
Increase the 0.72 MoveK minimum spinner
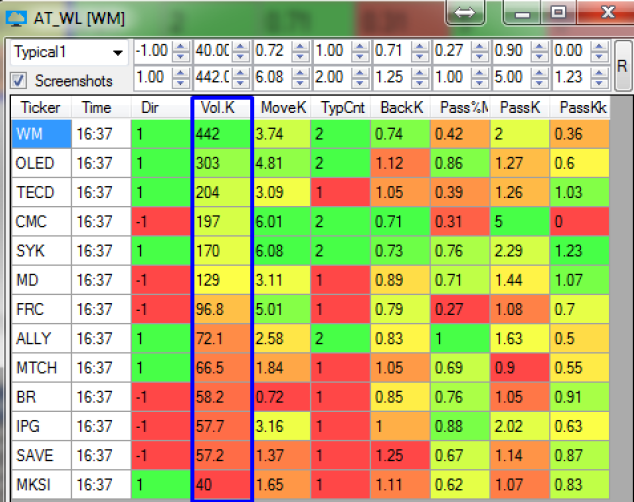300,46
